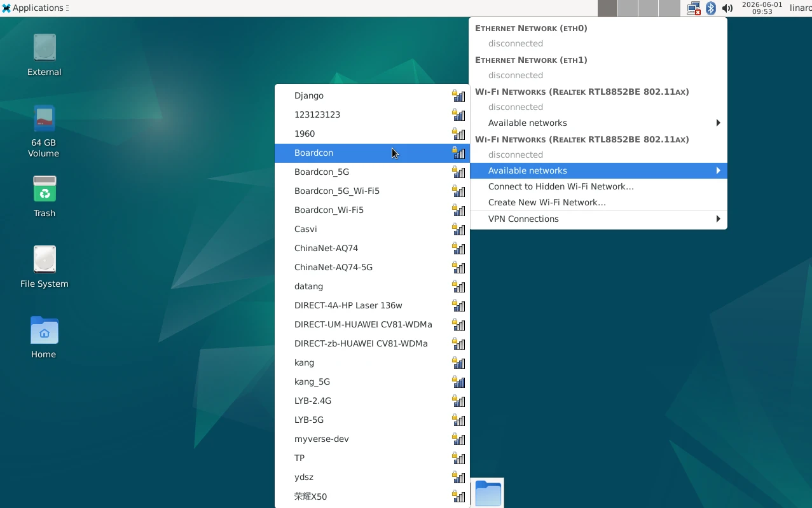Click the date and time clock
The width and height of the screenshot is (812, 508).
pos(762,8)
